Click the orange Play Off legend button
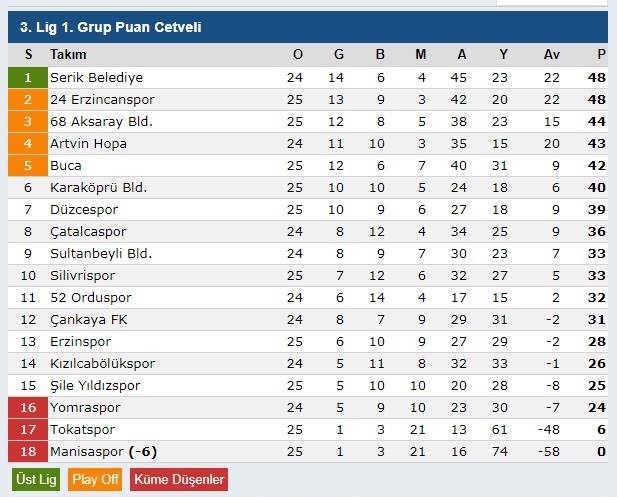Screen dimensions: 617x497 (x=95, y=479)
